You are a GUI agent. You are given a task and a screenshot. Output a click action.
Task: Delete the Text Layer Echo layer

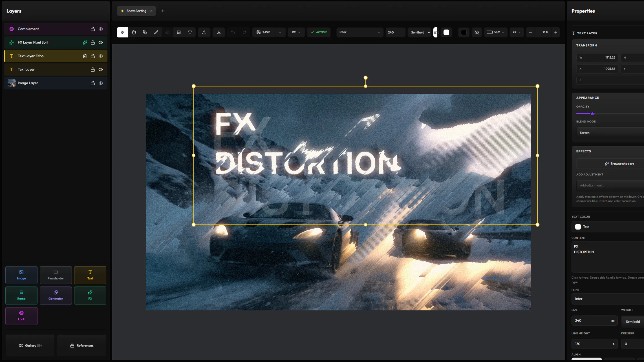[85, 56]
